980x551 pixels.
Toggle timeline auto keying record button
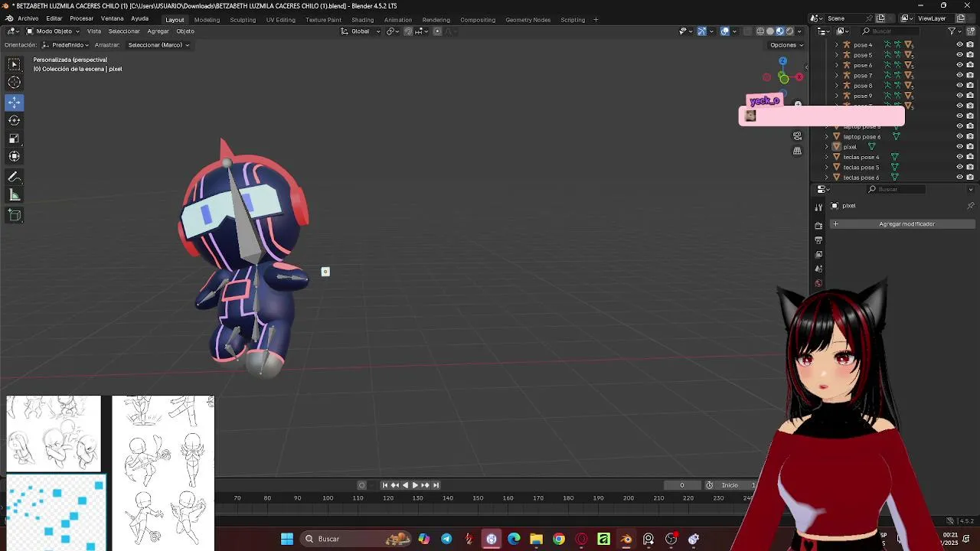click(x=362, y=485)
